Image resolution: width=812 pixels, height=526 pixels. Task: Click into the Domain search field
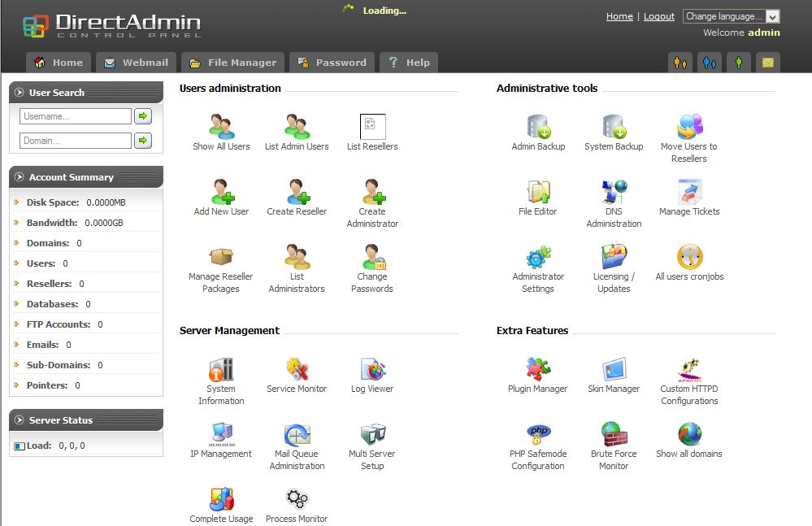75,141
